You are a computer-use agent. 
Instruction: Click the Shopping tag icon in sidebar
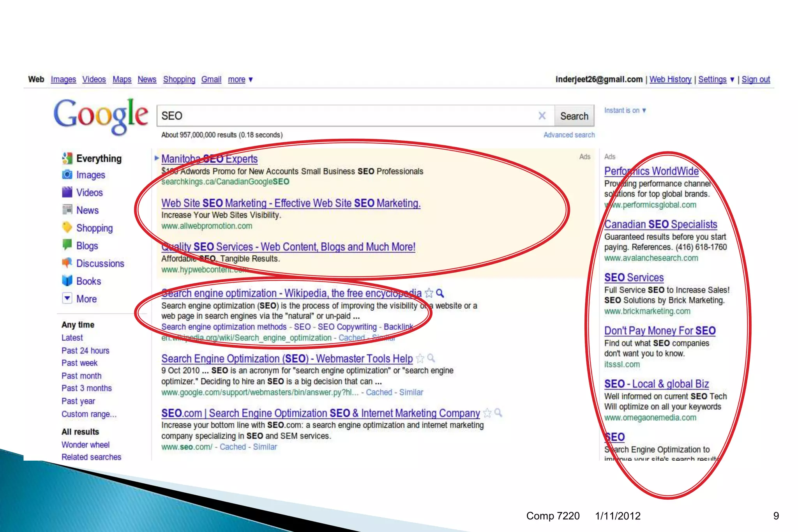(x=67, y=227)
